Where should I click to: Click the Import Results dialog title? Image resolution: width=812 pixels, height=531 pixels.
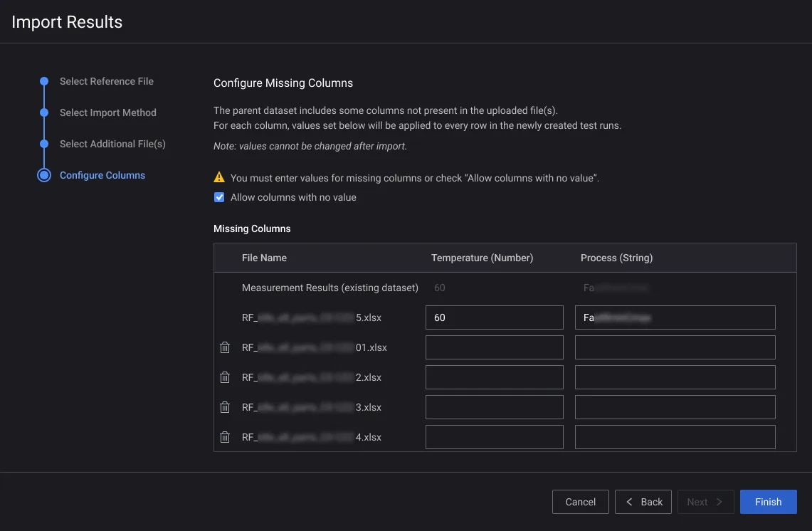coord(67,22)
